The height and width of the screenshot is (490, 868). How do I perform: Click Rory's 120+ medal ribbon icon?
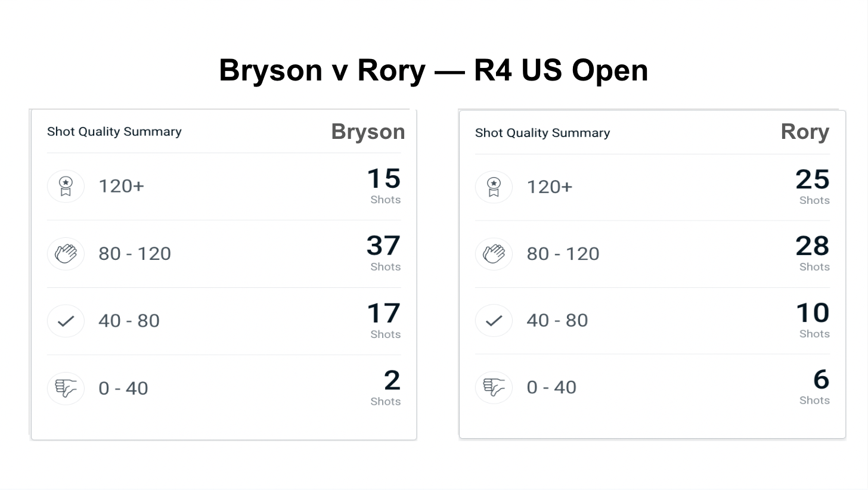494,187
